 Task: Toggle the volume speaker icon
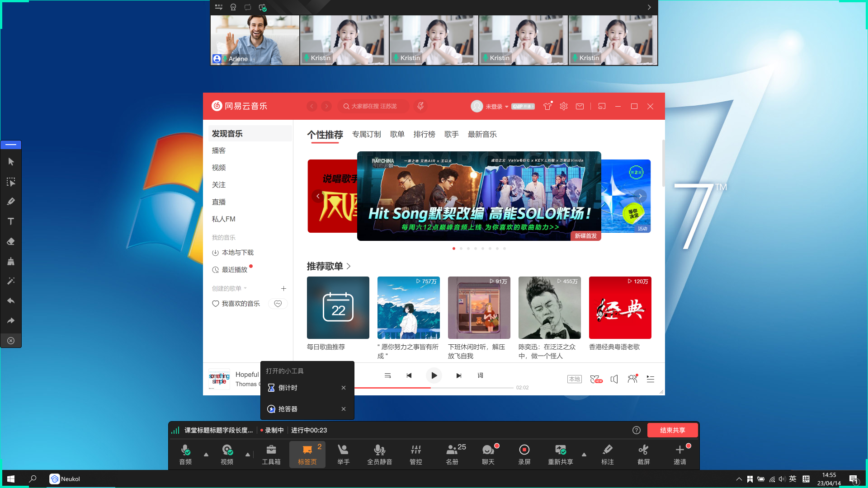[614, 379]
